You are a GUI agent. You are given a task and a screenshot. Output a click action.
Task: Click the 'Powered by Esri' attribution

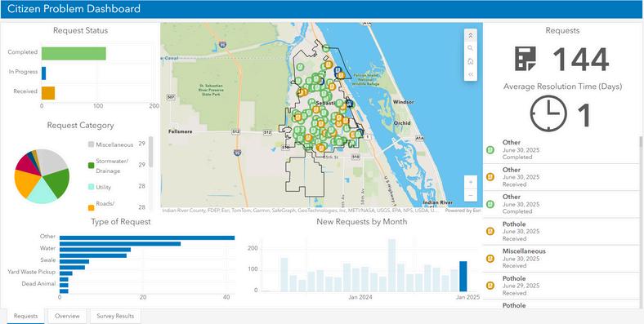[x=463, y=211]
